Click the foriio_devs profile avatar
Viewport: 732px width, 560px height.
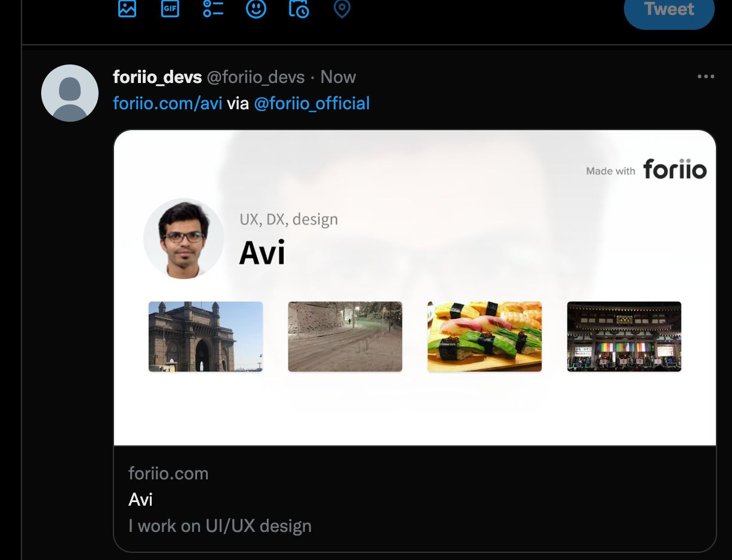(x=69, y=93)
